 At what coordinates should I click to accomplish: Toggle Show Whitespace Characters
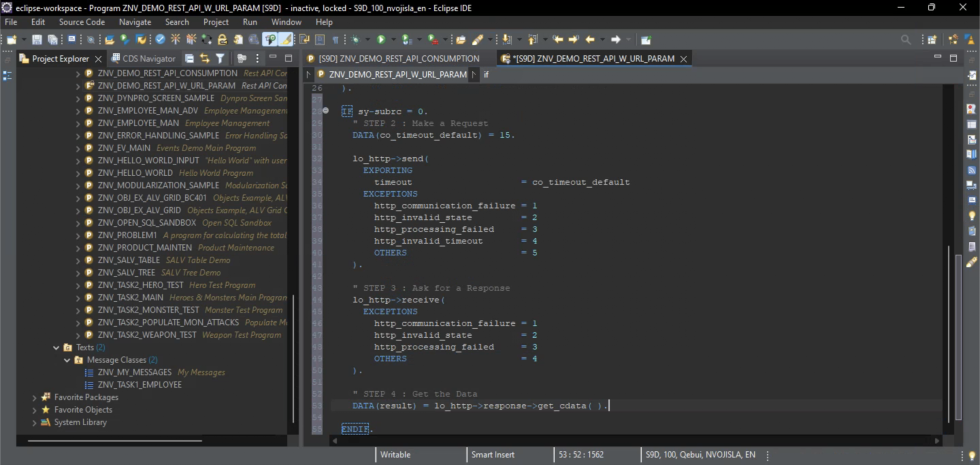[x=336, y=39]
